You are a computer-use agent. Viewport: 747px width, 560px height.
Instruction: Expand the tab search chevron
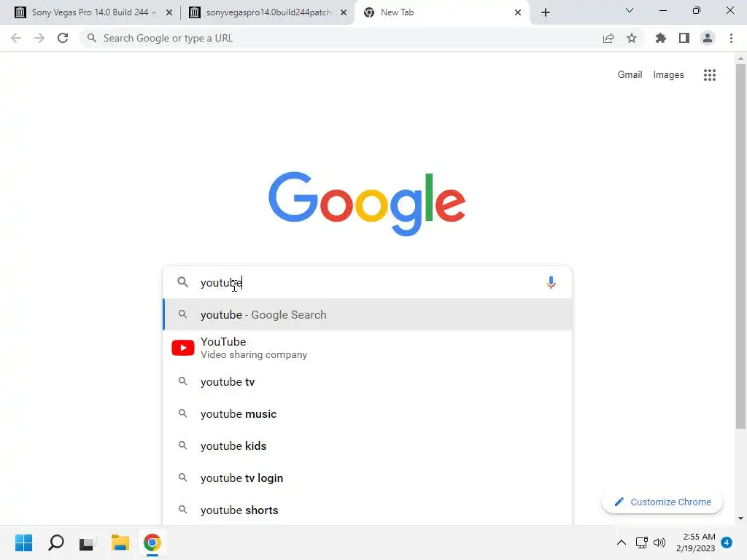(x=630, y=10)
